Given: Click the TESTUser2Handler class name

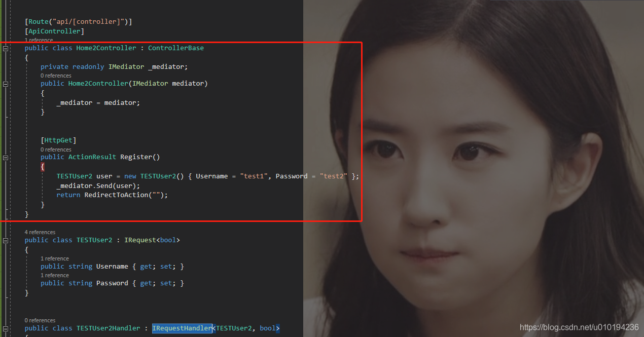Looking at the screenshot, I should pos(108,328).
